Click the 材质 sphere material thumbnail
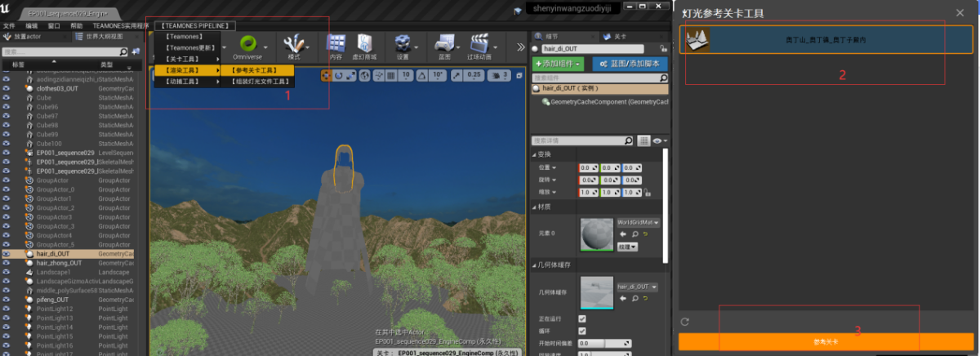 click(x=595, y=235)
